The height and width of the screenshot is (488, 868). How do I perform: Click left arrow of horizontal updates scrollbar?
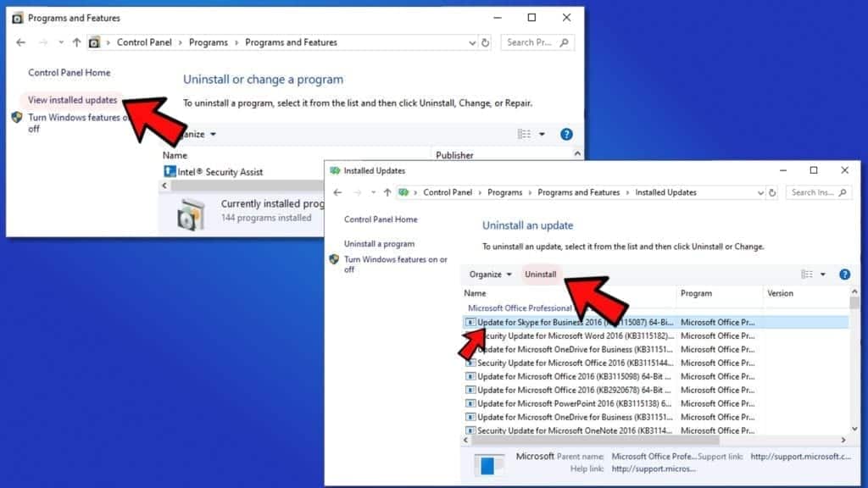pyautogui.click(x=466, y=441)
